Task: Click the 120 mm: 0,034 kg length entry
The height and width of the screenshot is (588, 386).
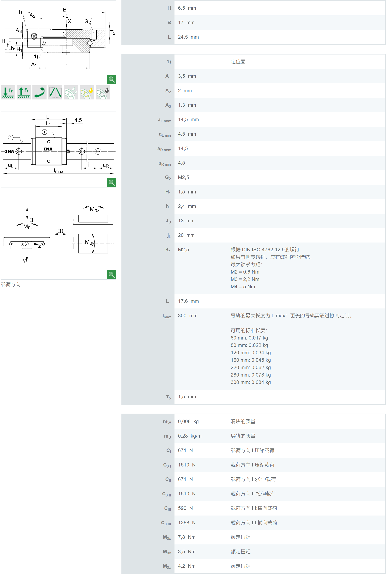Action: coord(251,353)
